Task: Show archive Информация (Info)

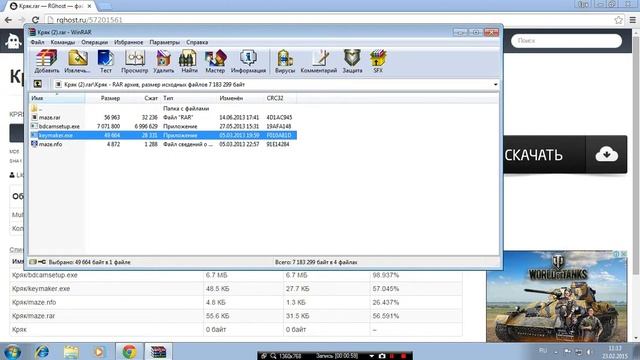Action: (x=248, y=61)
